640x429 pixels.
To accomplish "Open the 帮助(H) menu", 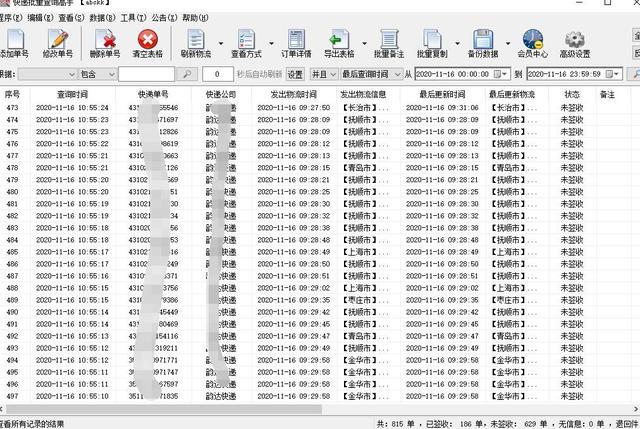I will [x=195, y=18].
